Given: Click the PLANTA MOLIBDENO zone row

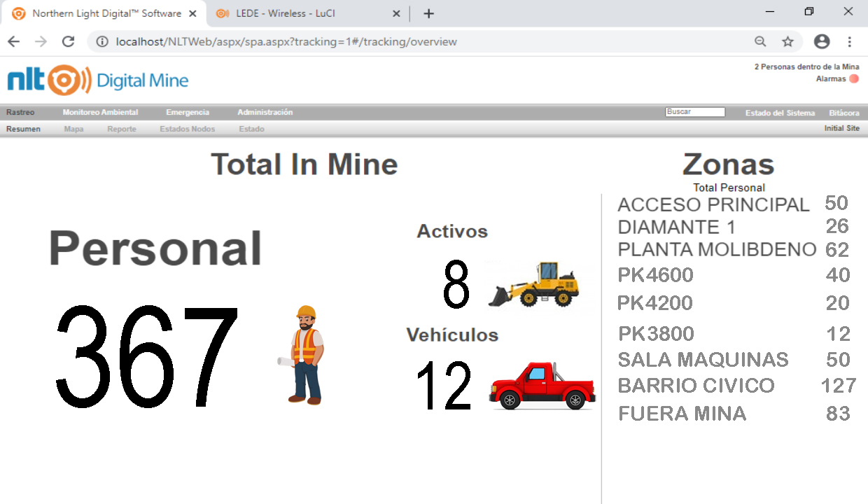Looking at the screenshot, I should click(733, 250).
